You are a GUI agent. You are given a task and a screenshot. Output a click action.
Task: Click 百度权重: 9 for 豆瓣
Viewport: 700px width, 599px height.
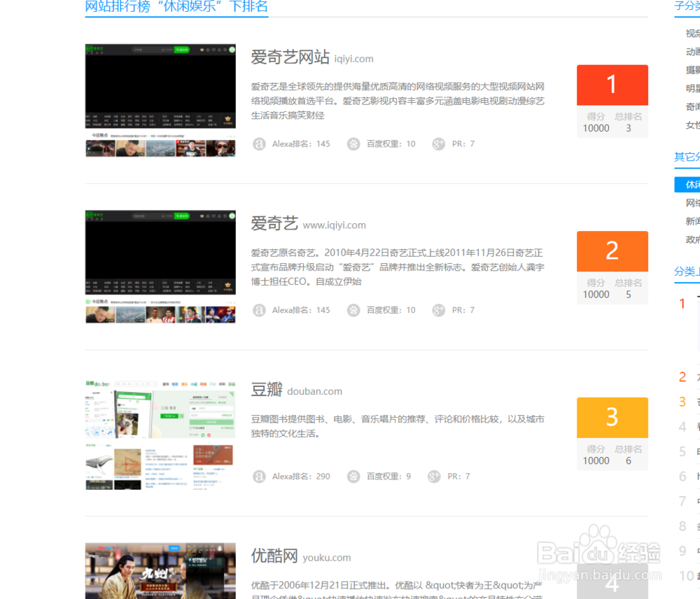click(388, 477)
